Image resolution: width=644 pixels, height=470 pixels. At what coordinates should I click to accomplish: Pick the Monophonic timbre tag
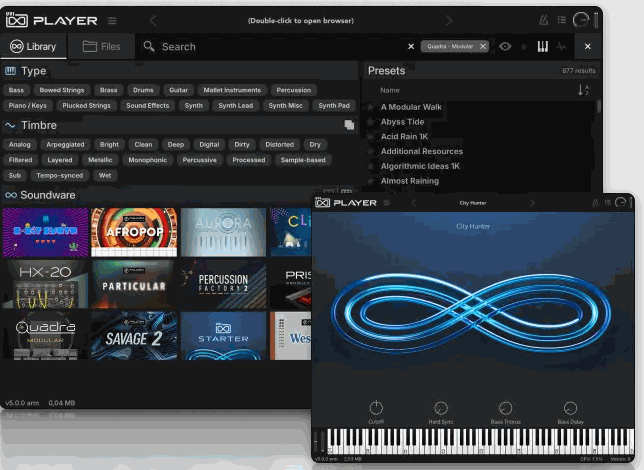[147, 160]
